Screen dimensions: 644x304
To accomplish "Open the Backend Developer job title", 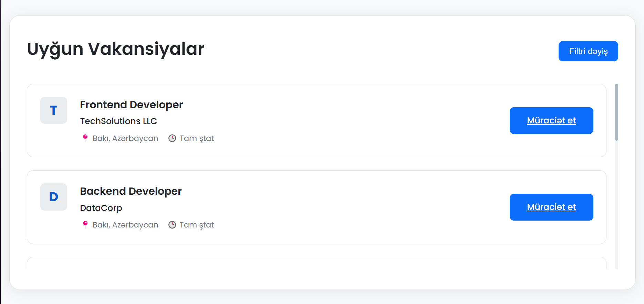I will 131,191.
